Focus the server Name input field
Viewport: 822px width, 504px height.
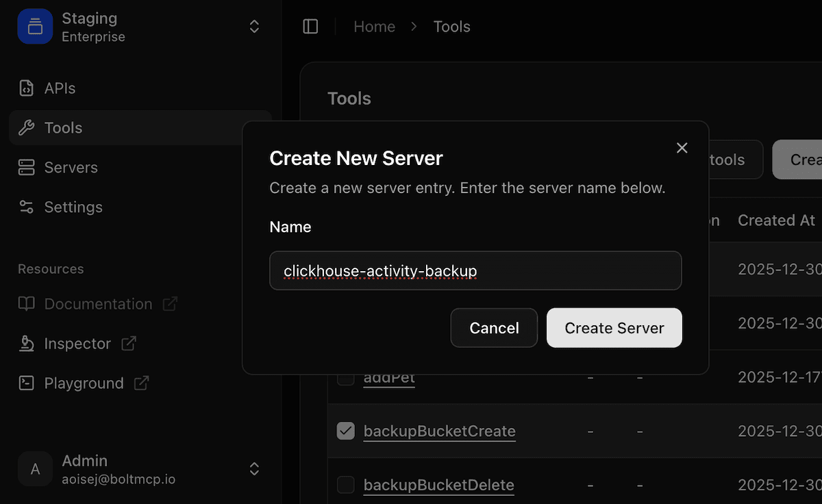[x=475, y=271]
